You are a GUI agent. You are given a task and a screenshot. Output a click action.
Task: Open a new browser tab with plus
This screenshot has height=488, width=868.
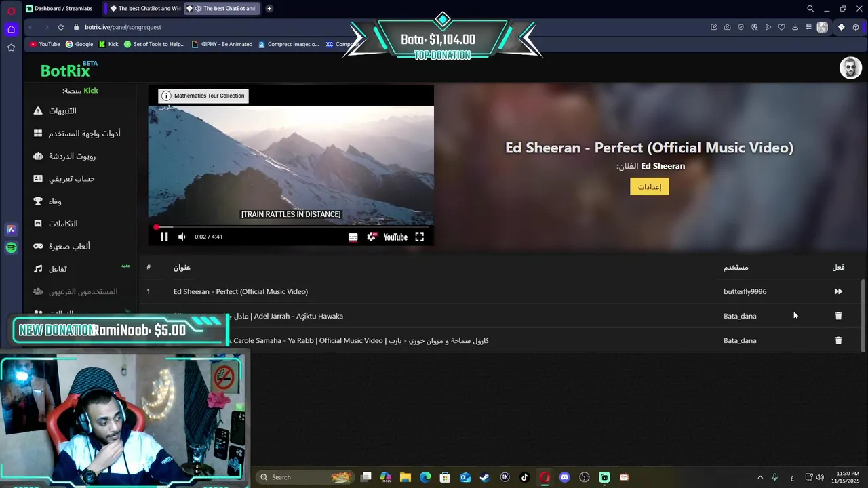(269, 8)
